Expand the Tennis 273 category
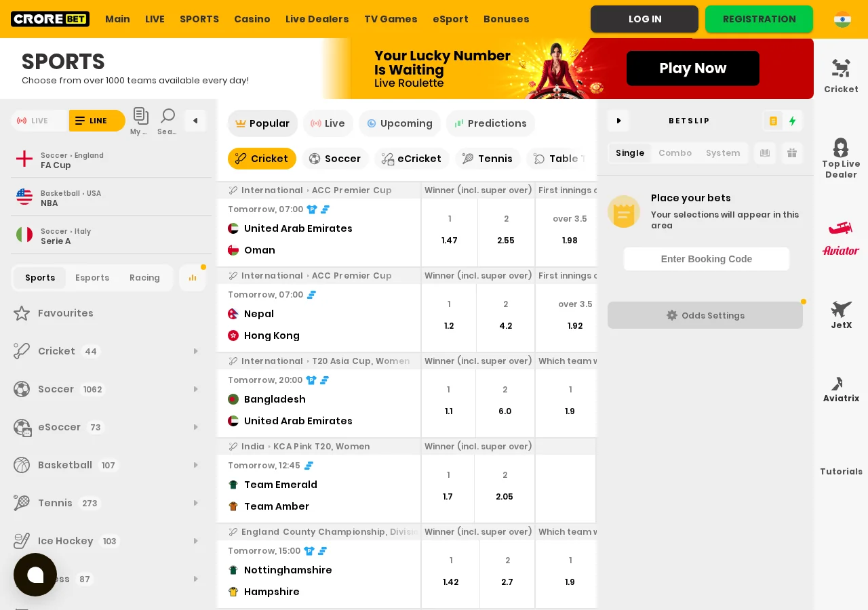This screenshot has width=868, height=610. tap(108, 503)
